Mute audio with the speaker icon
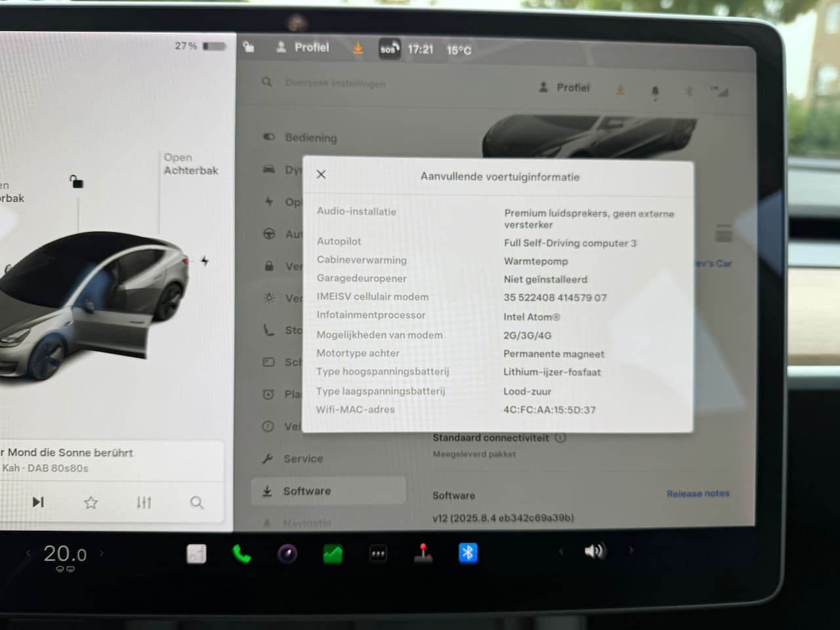Viewport: 840px width, 630px height. 594,551
